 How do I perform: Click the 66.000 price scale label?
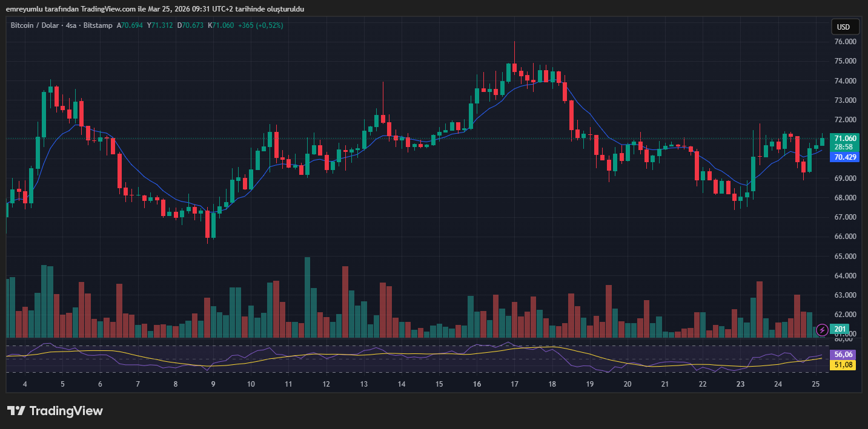[x=844, y=237]
